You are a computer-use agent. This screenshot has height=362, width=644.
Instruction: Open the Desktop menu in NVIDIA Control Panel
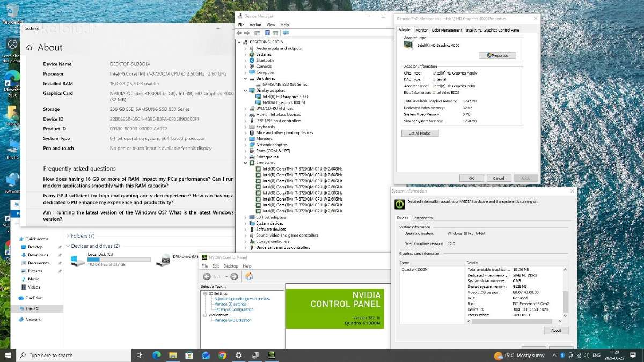231,266
